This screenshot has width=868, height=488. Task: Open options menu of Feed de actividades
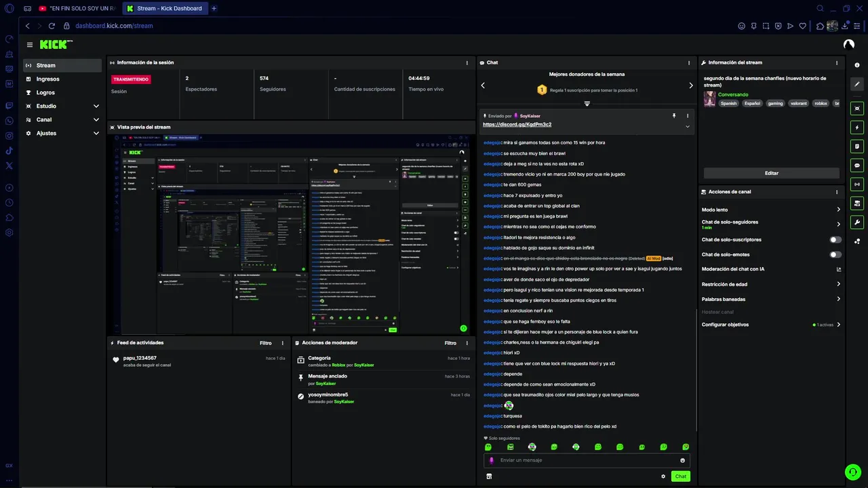coord(283,343)
